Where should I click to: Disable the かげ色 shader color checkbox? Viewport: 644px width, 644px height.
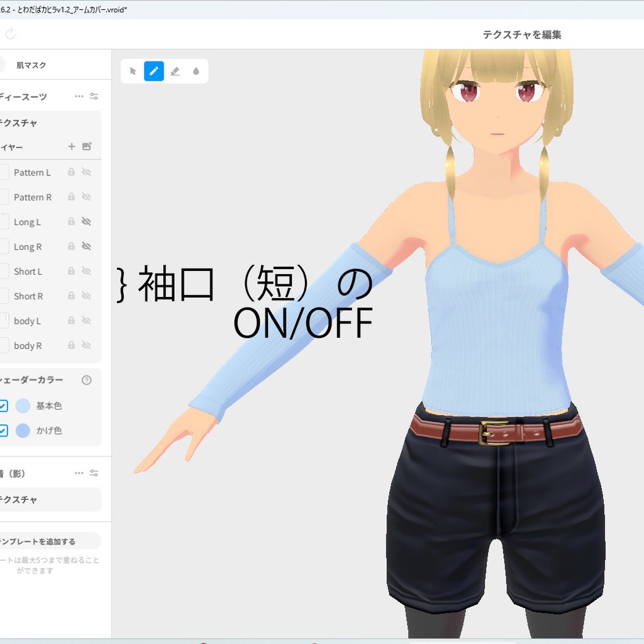point(4,431)
